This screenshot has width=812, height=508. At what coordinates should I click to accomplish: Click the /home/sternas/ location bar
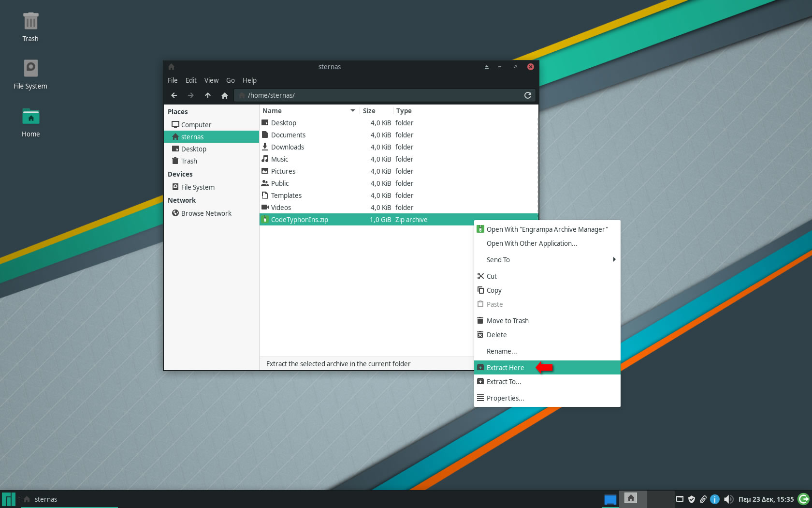coord(377,95)
